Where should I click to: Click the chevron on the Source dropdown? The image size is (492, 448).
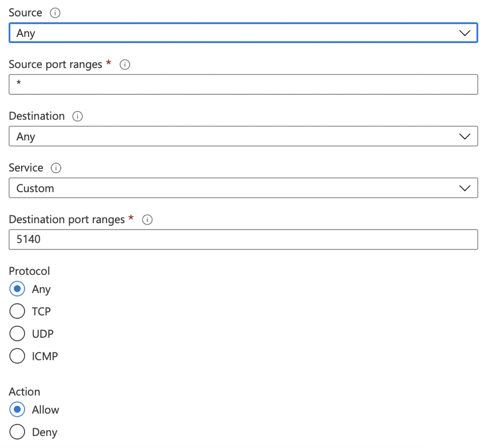pyautogui.click(x=465, y=33)
